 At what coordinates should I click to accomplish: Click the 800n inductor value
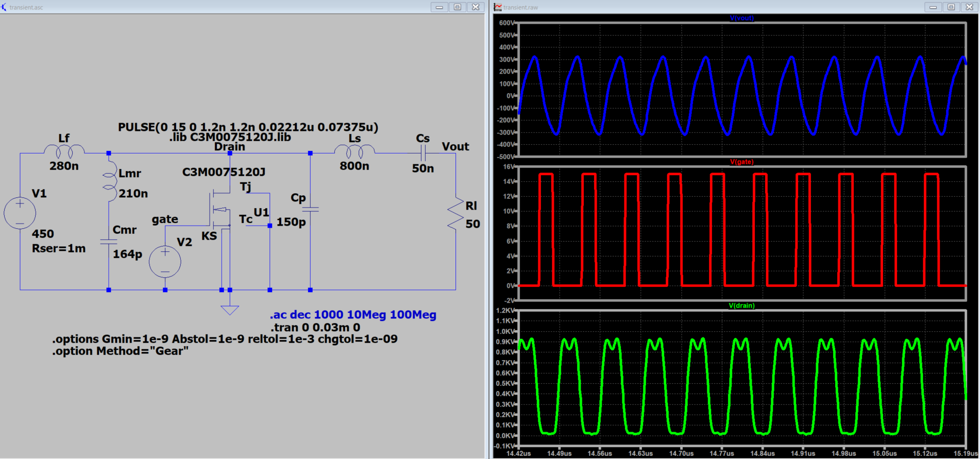pyautogui.click(x=354, y=166)
